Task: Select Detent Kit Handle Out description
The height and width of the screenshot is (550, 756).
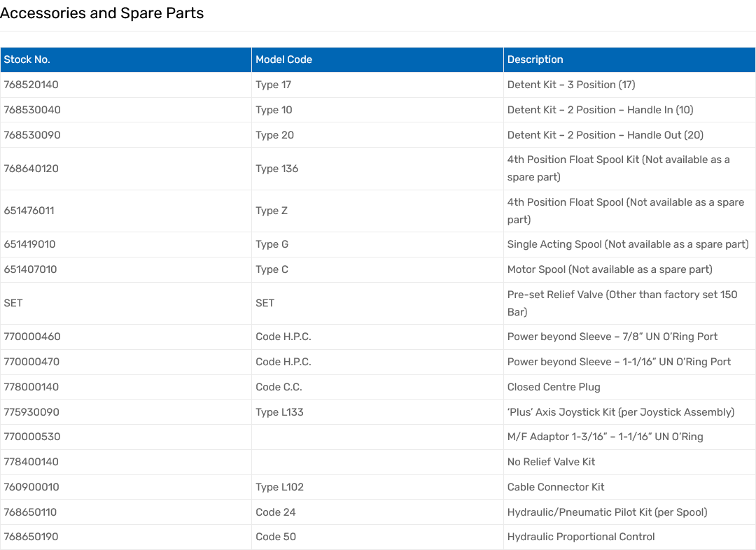Action: (x=605, y=135)
